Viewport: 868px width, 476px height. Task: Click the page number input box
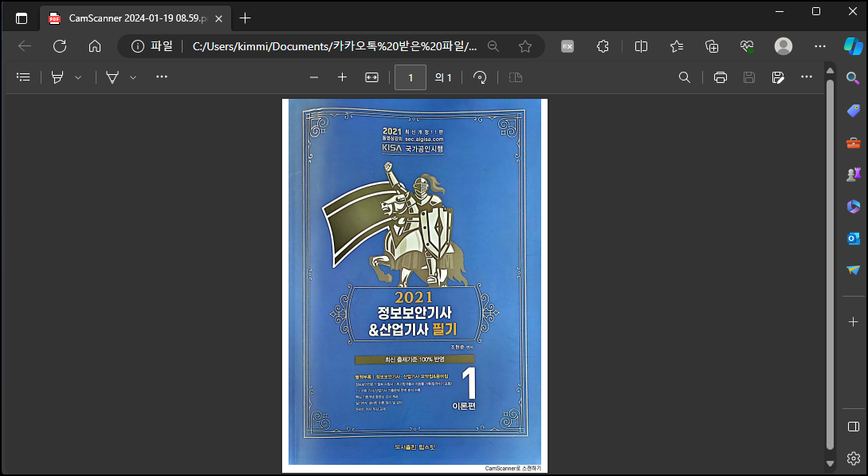click(x=410, y=77)
